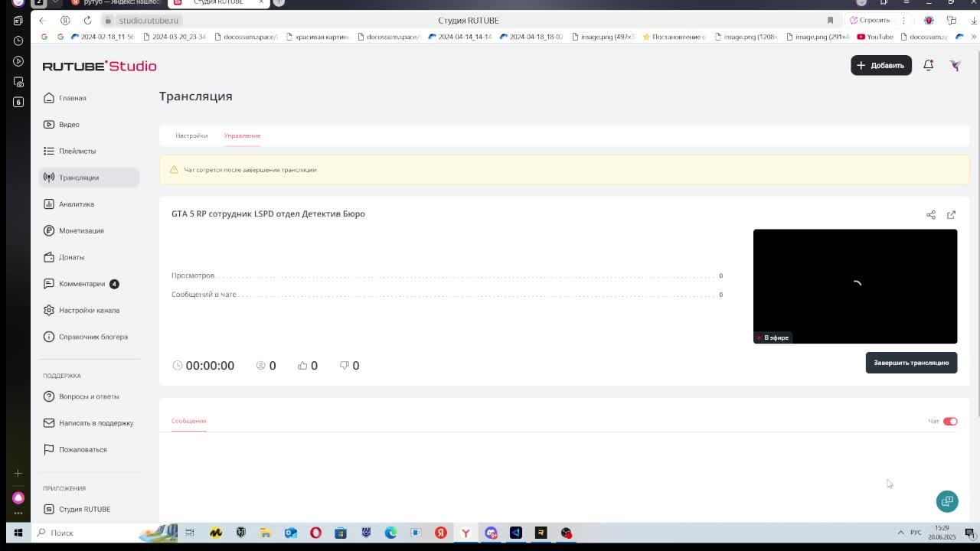Image resolution: width=980 pixels, height=551 pixels.
Task: Open Комментарии in the sidebar
Action: coord(89,284)
